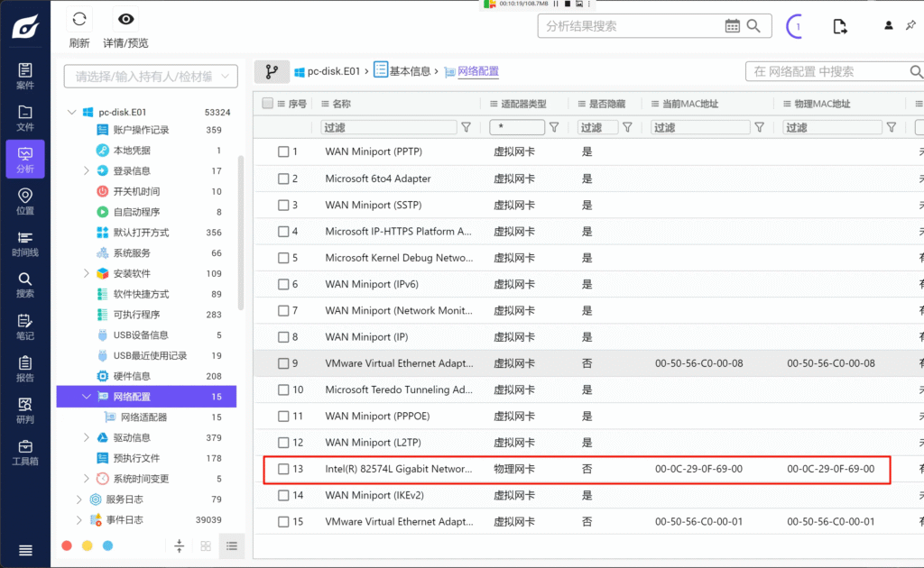Image resolution: width=924 pixels, height=568 pixels.
Task: Click the filter funnel for 是否隐藏 column
Action: [x=628, y=127]
